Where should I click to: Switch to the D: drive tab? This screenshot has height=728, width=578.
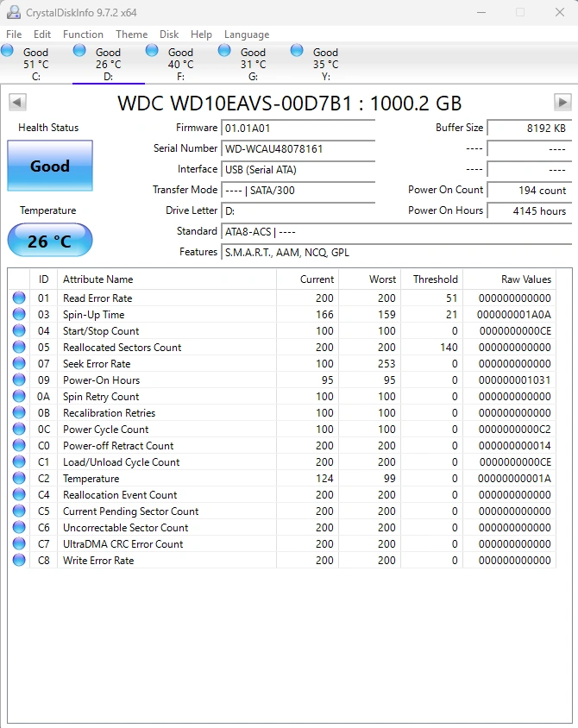click(x=108, y=64)
